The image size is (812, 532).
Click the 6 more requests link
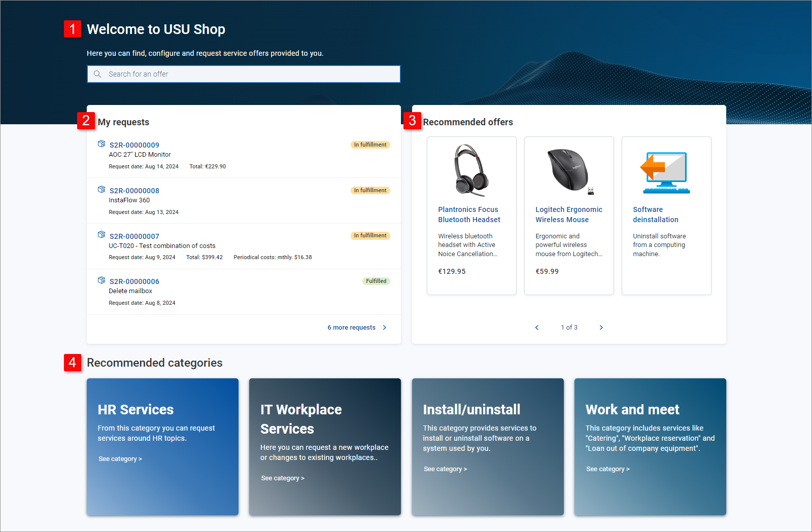[351, 327]
